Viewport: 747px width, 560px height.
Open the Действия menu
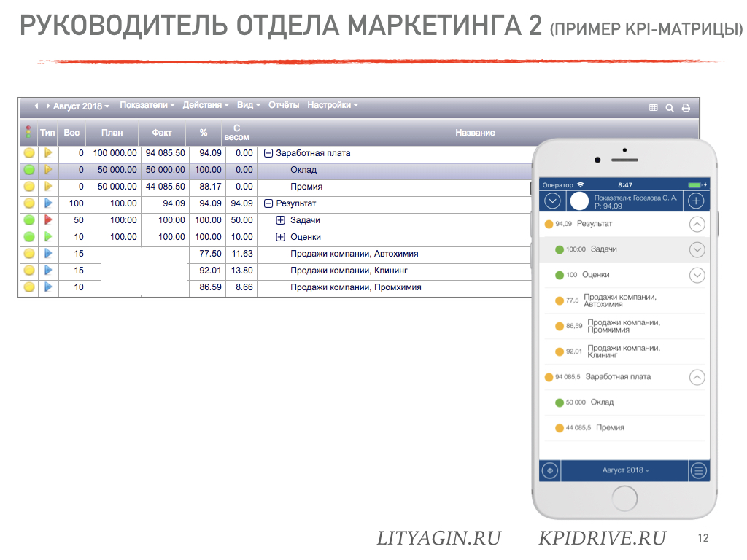tap(206, 105)
